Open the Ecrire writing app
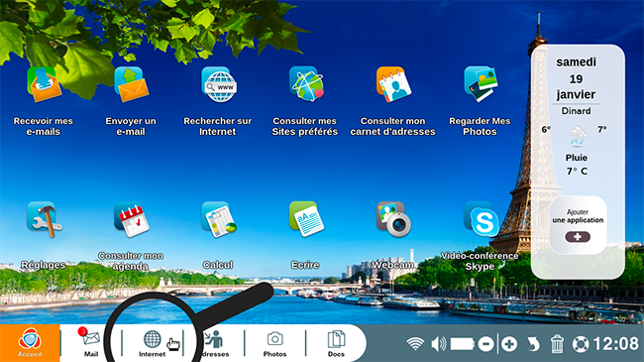 pyautogui.click(x=306, y=219)
